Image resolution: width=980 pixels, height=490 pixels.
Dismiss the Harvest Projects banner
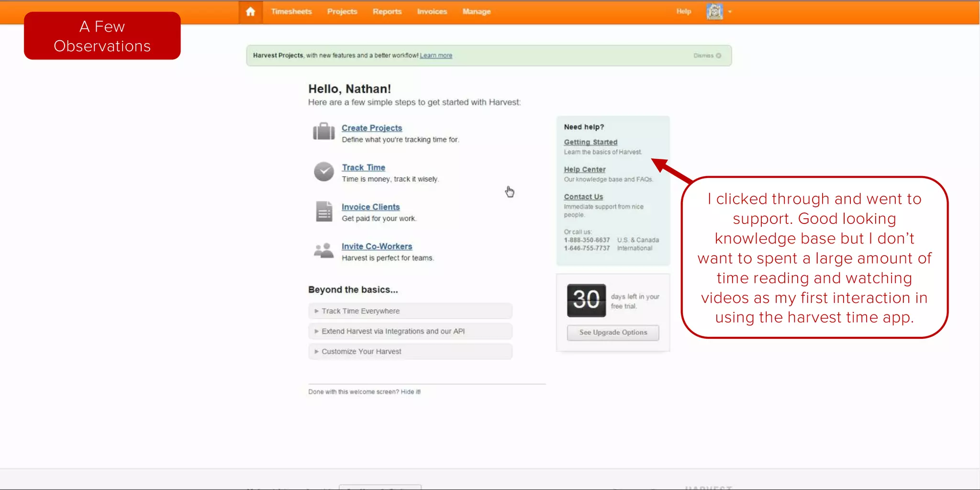point(707,56)
